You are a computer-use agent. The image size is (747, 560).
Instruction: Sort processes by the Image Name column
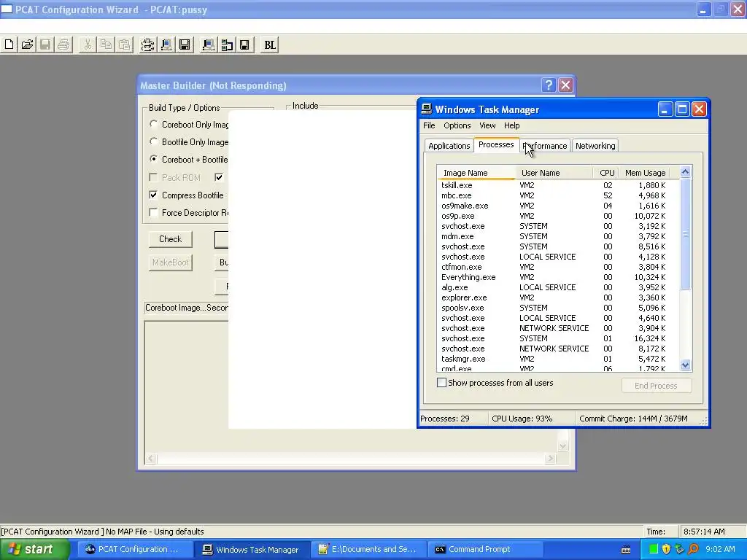pos(476,173)
